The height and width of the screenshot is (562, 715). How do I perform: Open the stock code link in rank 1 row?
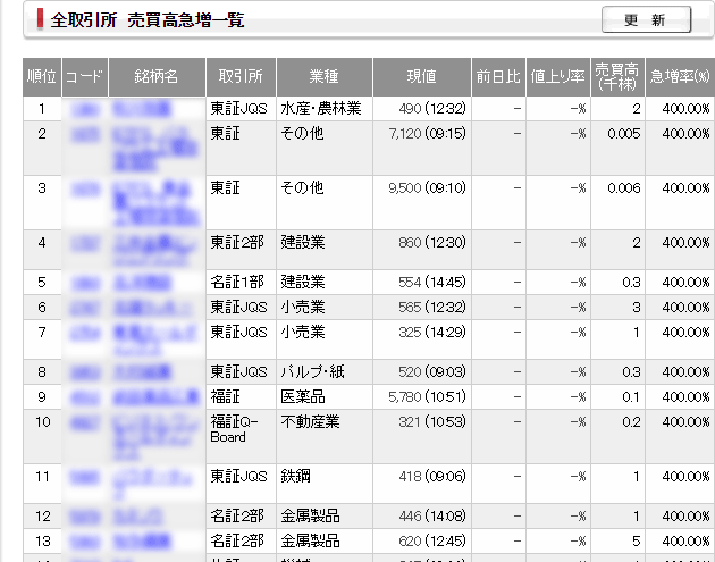coord(85,108)
